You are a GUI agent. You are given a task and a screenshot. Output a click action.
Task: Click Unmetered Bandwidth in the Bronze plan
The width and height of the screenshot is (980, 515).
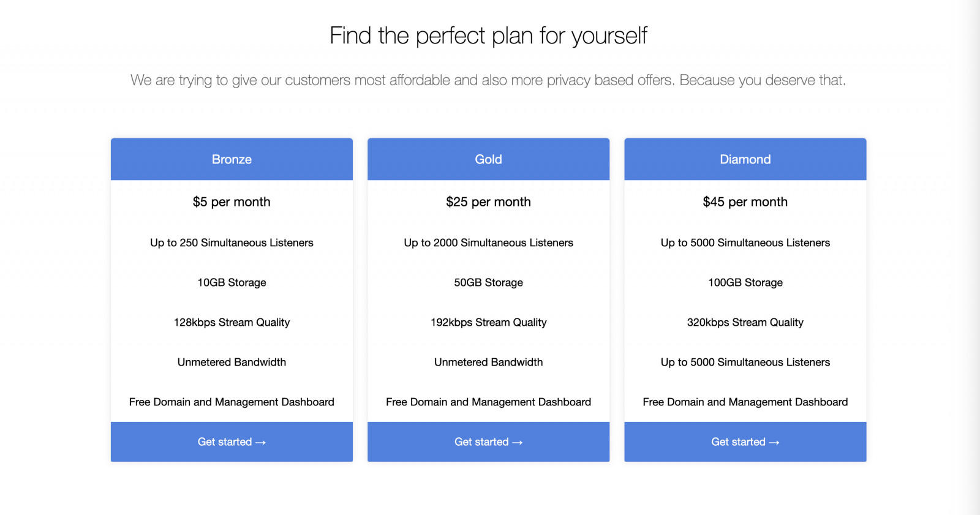pos(232,363)
